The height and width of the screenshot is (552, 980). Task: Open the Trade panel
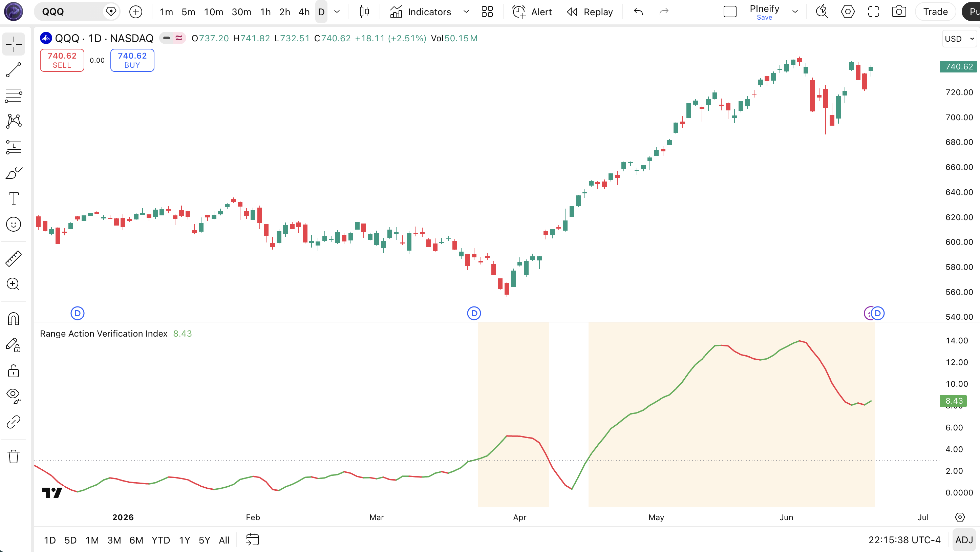click(936, 12)
